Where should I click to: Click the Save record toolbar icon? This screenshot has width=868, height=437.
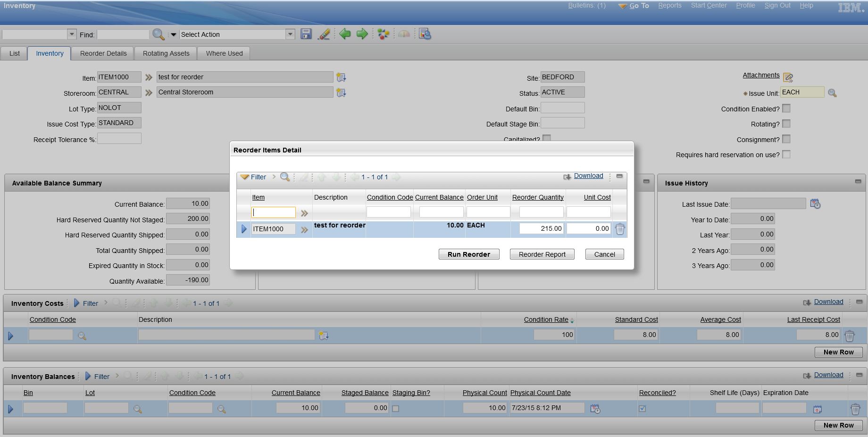tap(306, 34)
